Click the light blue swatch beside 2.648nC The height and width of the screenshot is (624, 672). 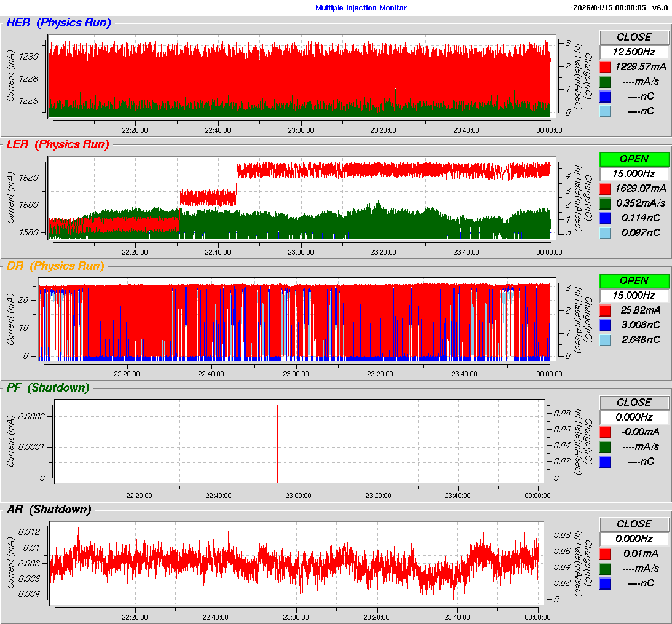point(605,339)
